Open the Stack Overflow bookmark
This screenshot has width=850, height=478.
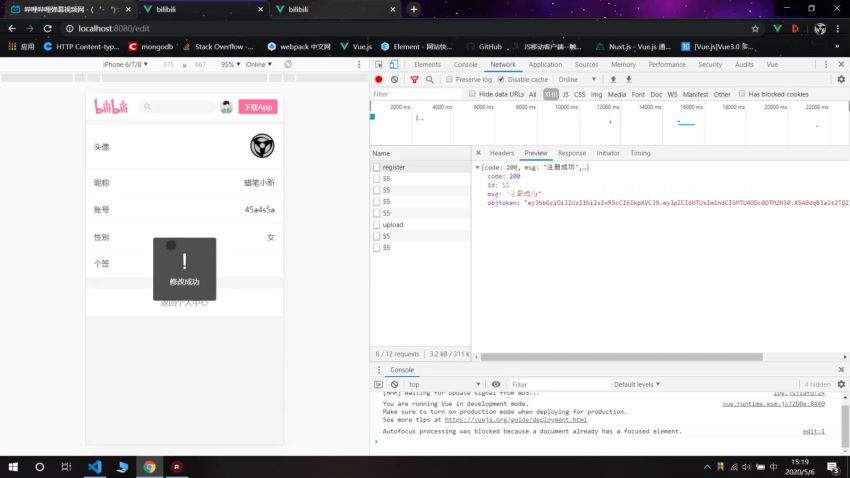(218, 47)
